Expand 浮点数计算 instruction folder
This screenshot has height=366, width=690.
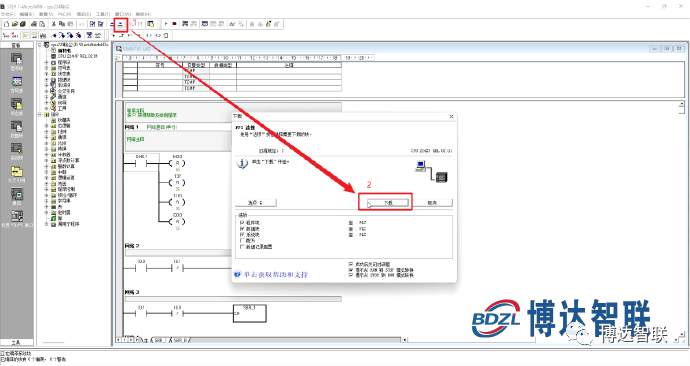coord(47,160)
